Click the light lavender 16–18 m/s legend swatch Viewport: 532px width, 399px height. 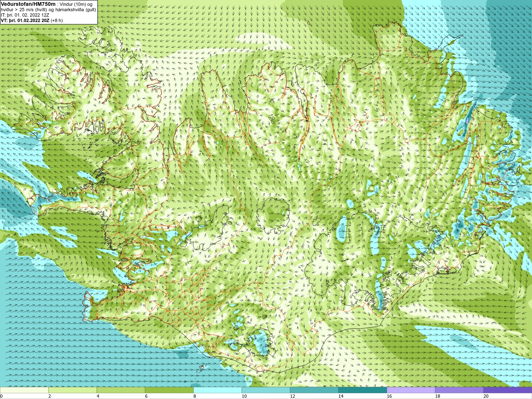click(411, 390)
